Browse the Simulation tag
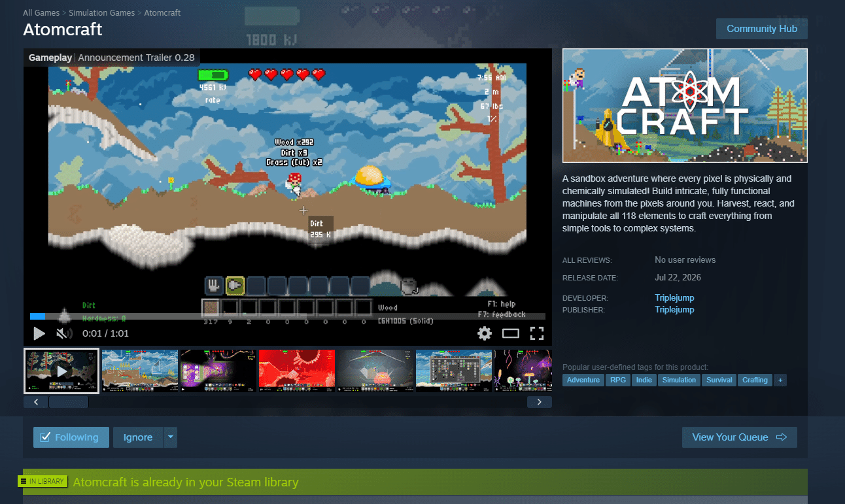This screenshot has width=845, height=504. point(680,380)
